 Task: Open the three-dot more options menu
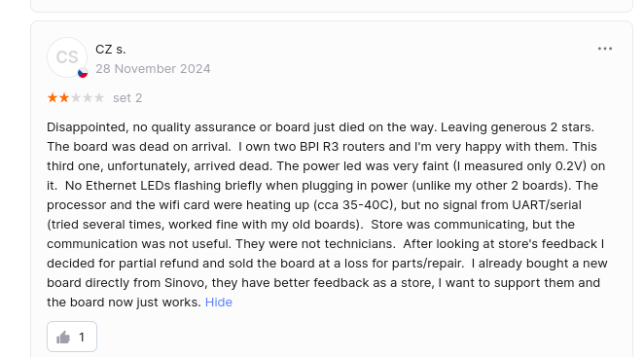[604, 49]
